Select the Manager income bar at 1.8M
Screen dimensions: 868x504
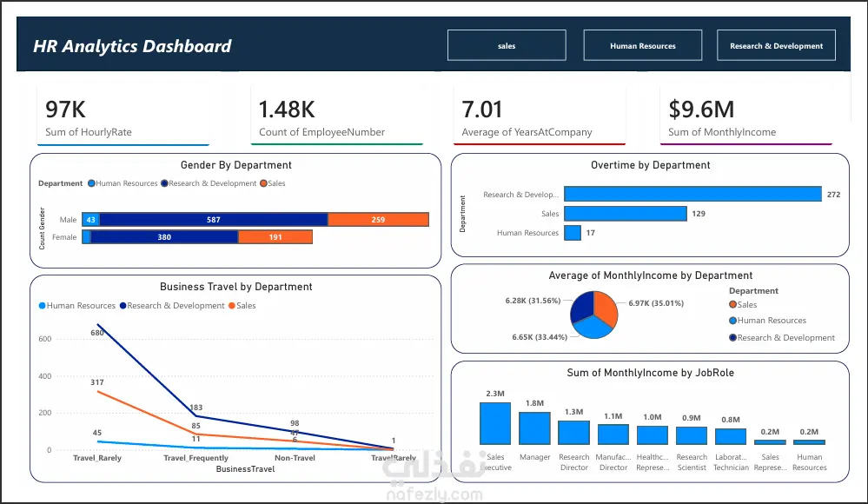coord(534,428)
